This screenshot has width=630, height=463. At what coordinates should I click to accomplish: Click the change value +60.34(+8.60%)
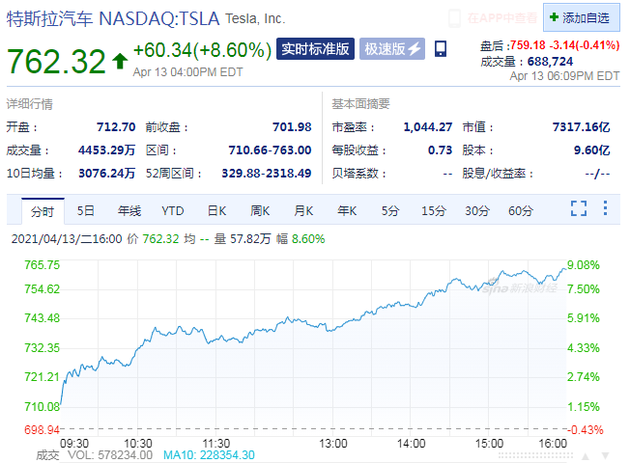(x=202, y=51)
